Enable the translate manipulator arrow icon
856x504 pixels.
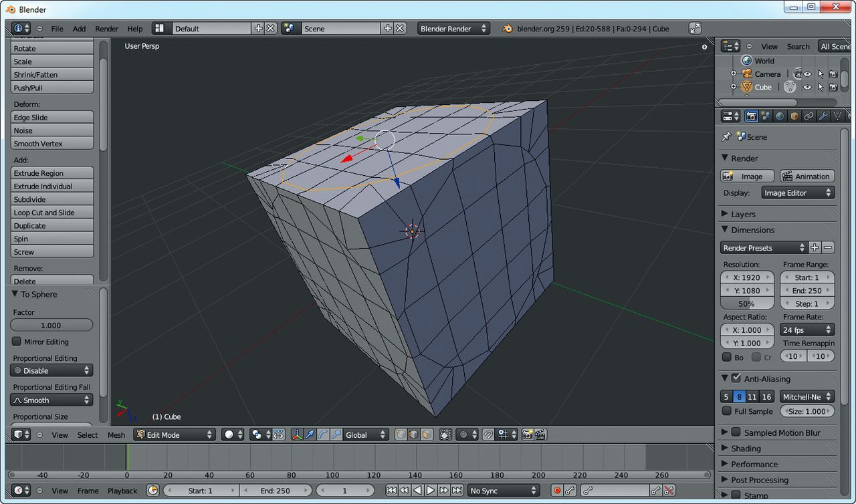[310, 434]
